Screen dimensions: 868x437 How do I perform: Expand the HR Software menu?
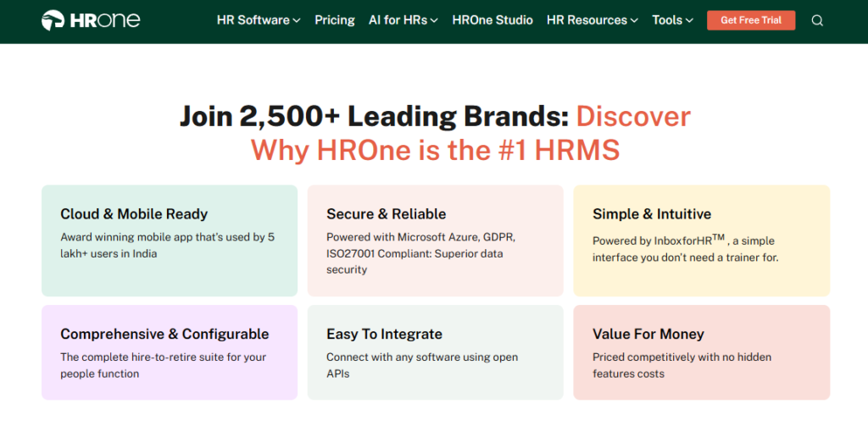259,20
